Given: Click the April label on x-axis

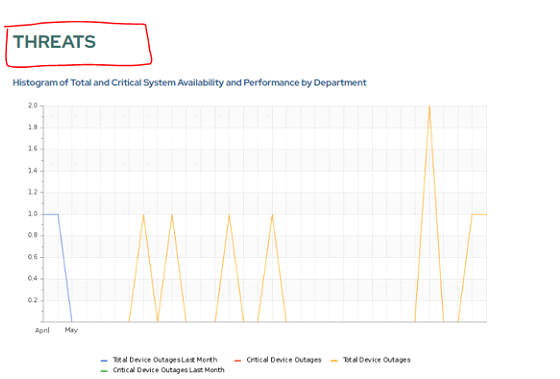Looking at the screenshot, I should click(x=42, y=330).
